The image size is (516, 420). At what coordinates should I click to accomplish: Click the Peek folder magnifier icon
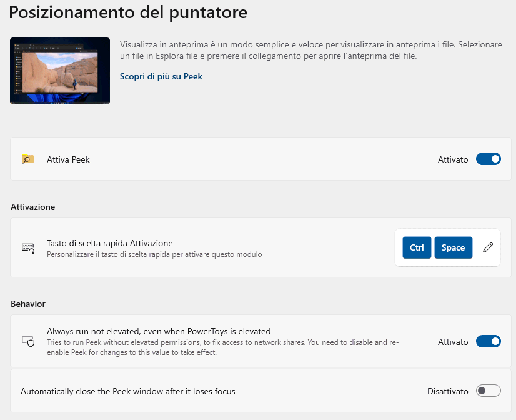(27, 159)
